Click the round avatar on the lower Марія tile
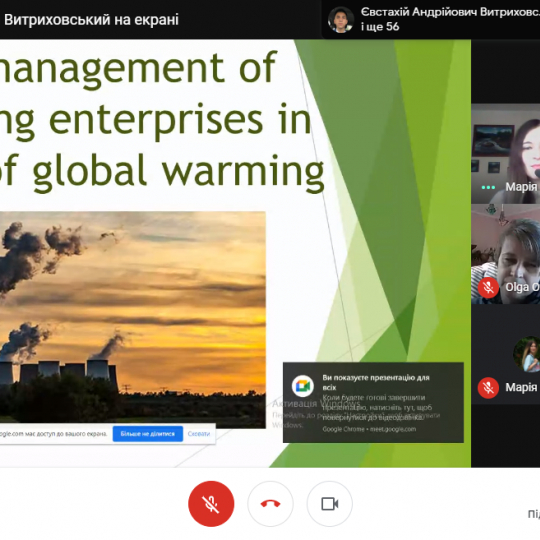The image size is (540, 540). coord(527,354)
